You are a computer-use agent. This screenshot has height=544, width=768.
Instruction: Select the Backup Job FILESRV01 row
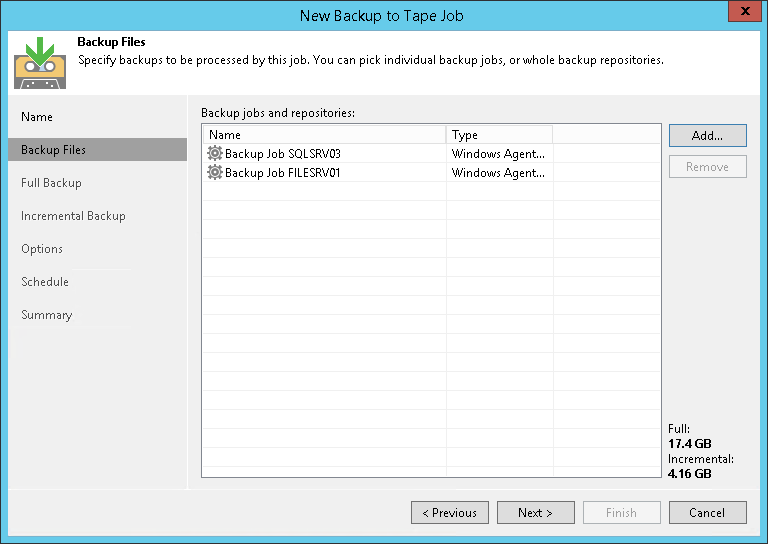(x=283, y=173)
